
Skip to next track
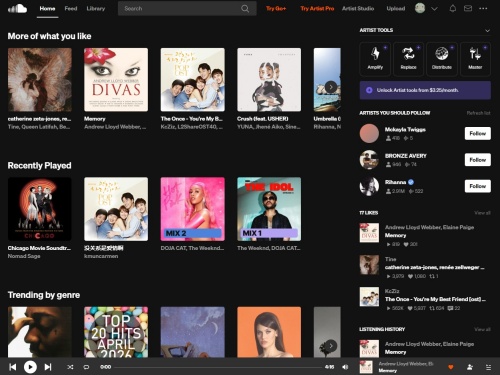coord(48,367)
